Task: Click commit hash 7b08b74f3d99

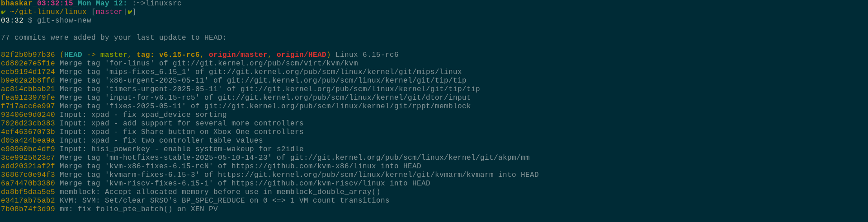Action: pyautogui.click(x=28, y=209)
